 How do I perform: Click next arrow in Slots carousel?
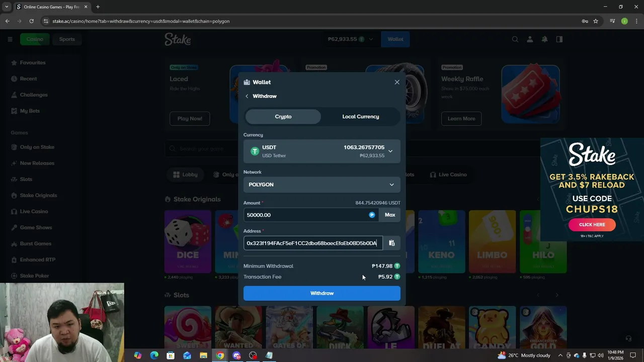tap(556, 295)
